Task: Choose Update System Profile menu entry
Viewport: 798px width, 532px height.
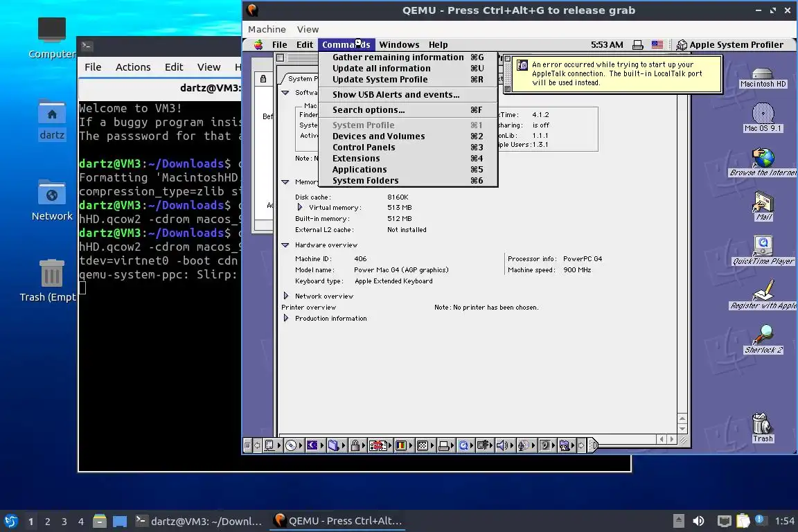Action: click(x=407, y=80)
